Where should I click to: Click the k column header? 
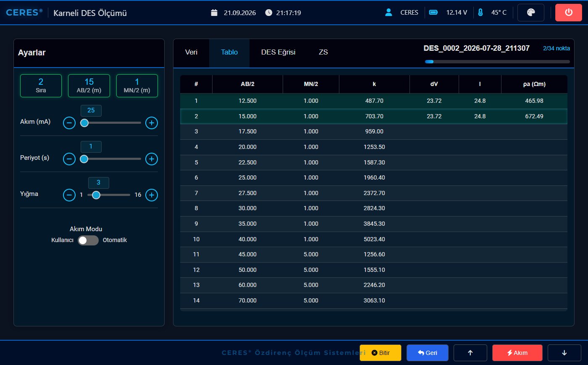point(374,84)
